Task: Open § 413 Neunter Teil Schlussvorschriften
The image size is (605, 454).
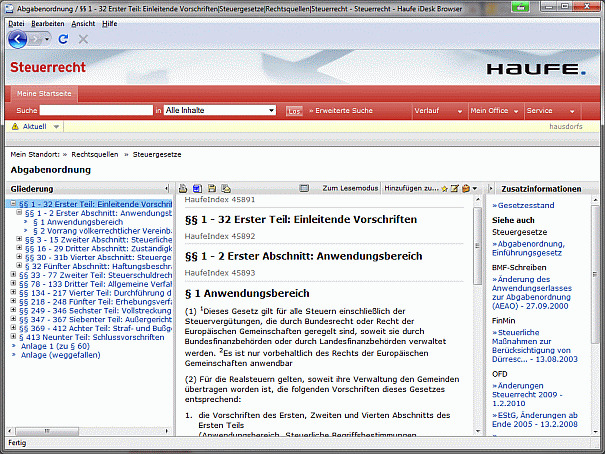Action: [92, 338]
